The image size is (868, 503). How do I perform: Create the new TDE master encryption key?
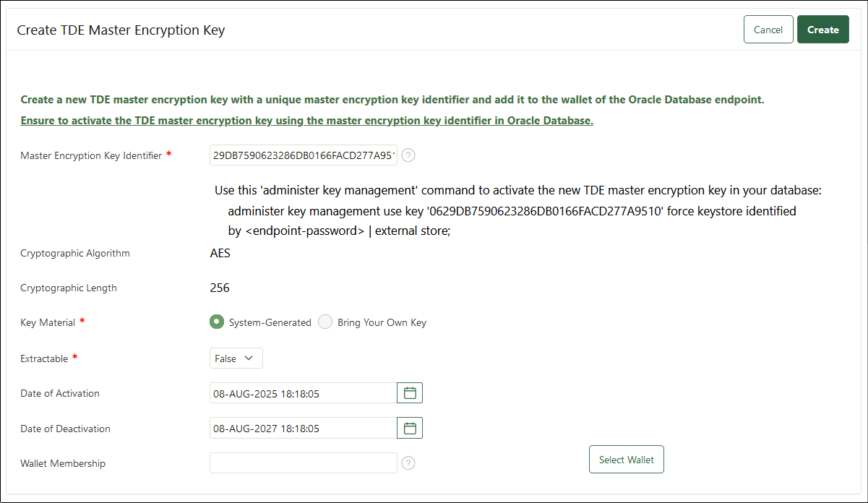click(822, 29)
